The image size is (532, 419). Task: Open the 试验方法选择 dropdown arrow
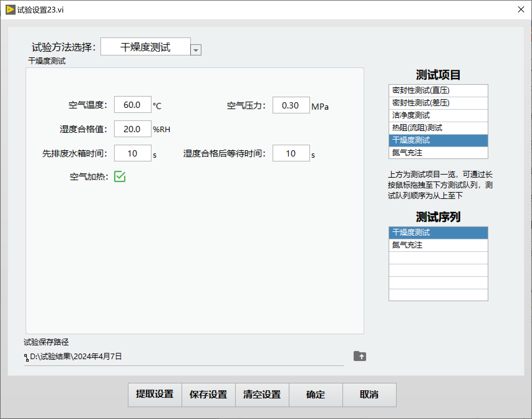(196, 50)
